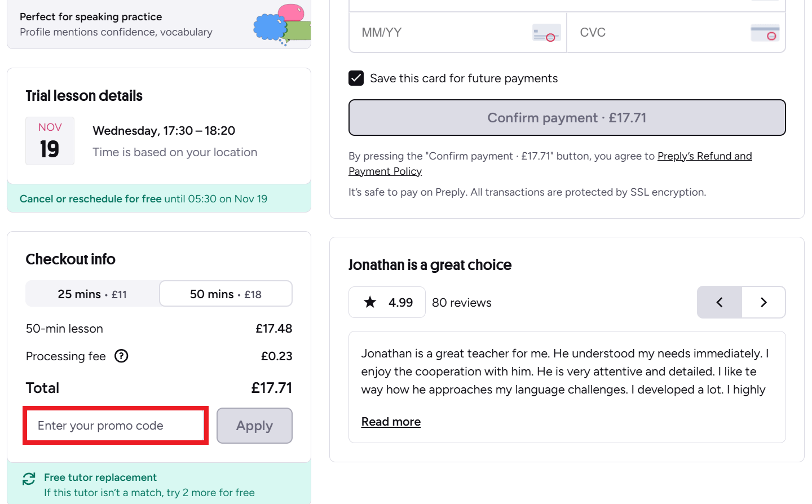Click the 80 reviews text

(461, 303)
